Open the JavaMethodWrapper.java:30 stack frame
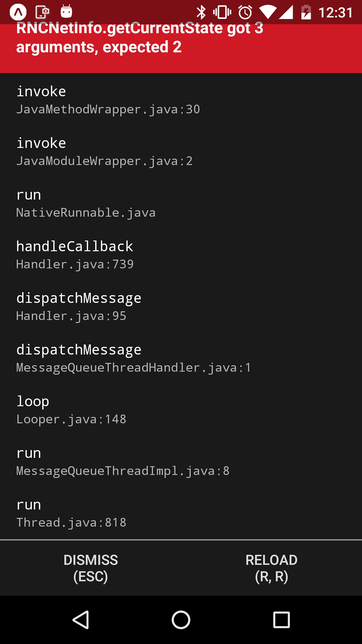Screen dimensions: 362x644 tap(108, 100)
